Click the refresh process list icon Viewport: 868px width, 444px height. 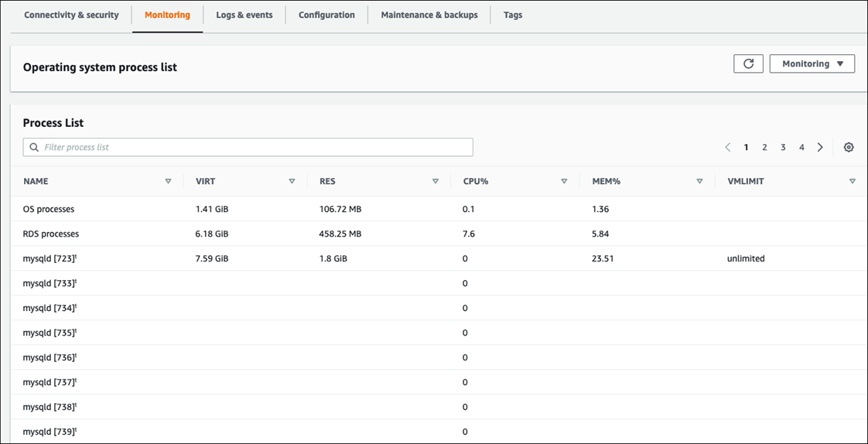tap(748, 64)
